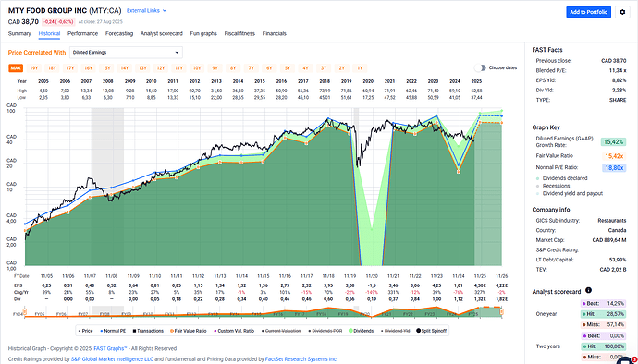The height and width of the screenshot is (364, 638).
Task: Select the 2Y time range
Action: point(342,68)
